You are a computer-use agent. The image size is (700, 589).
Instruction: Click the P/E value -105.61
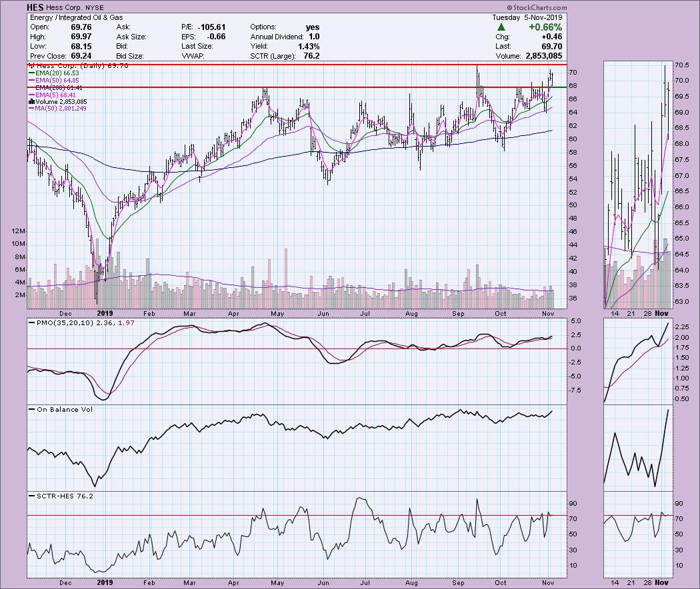[x=210, y=27]
